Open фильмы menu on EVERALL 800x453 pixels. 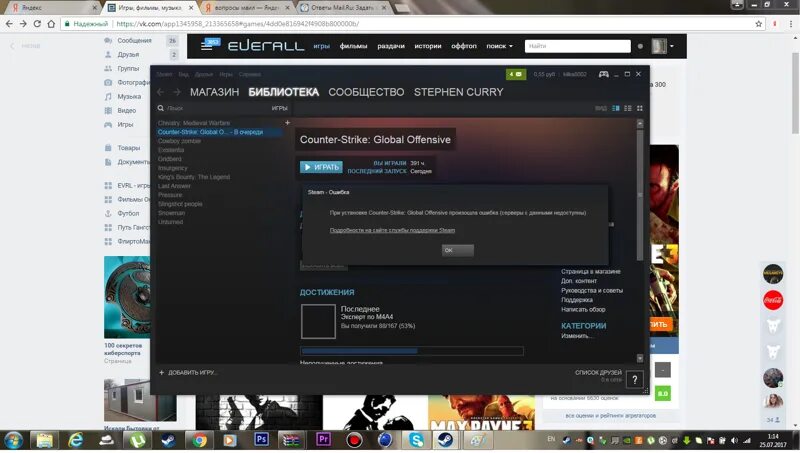coord(353,46)
